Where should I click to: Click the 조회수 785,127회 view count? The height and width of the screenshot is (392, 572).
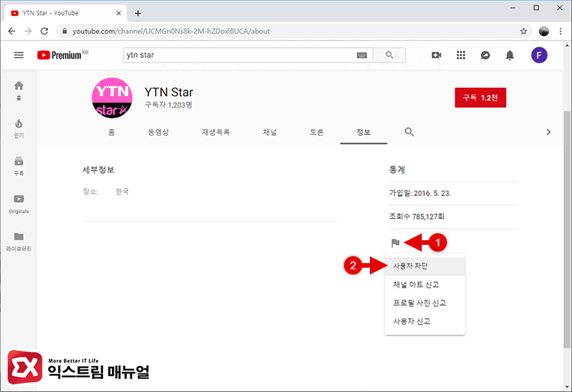click(x=416, y=217)
